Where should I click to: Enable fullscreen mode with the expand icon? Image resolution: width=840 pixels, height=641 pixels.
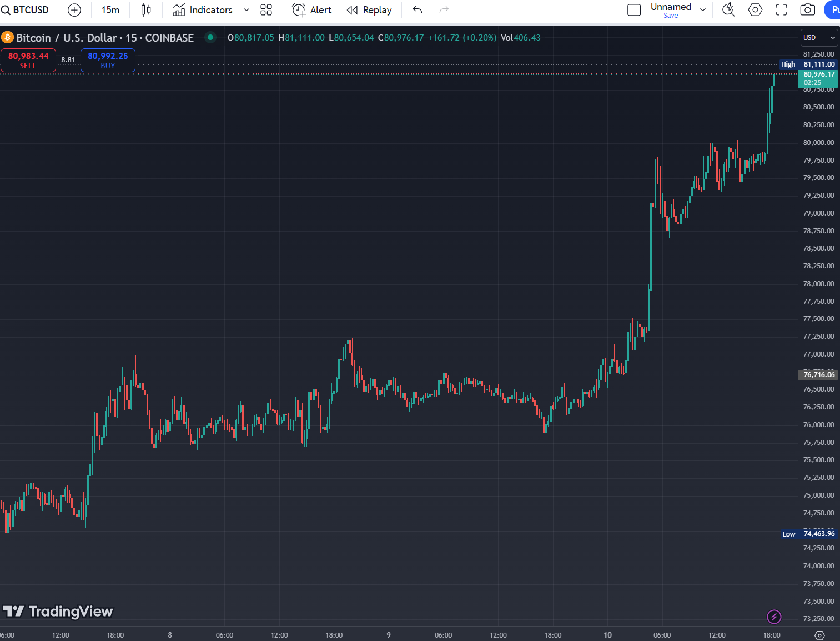click(x=781, y=9)
